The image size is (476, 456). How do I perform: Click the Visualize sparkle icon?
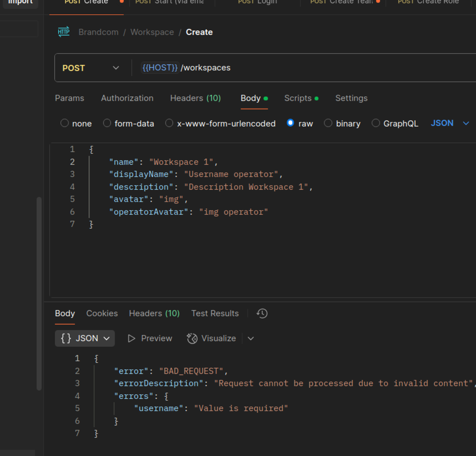pos(192,338)
